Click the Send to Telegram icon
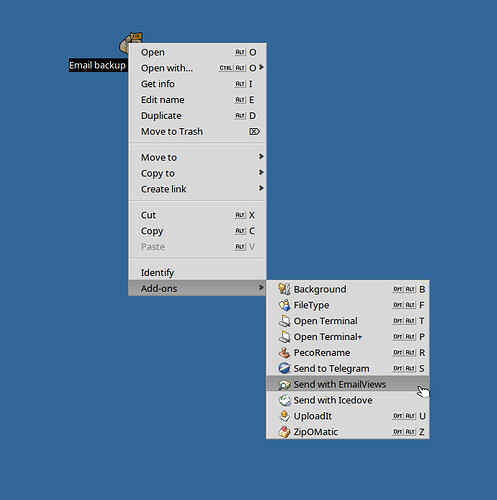 284,368
